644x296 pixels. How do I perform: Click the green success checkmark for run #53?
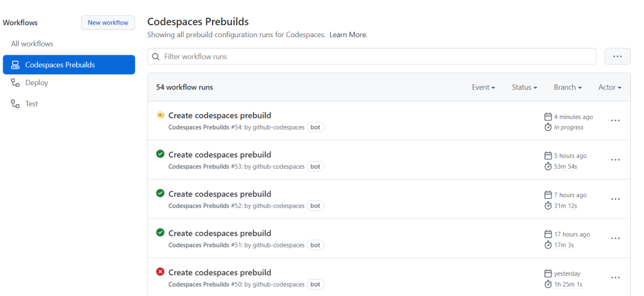[x=160, y=154]
